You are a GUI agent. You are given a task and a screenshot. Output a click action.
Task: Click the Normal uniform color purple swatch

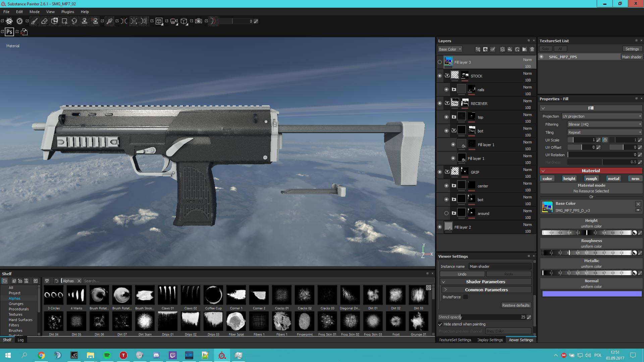coord(592,294)
